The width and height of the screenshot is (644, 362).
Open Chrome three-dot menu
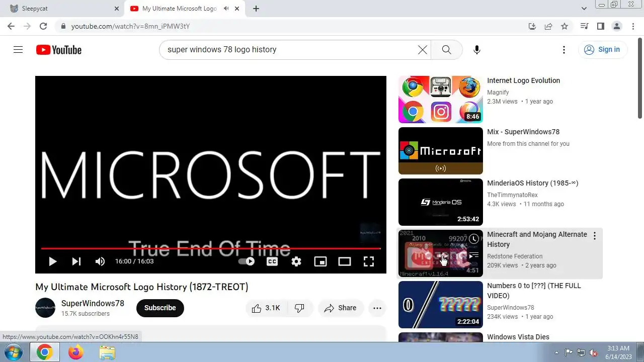click(632, 26)
